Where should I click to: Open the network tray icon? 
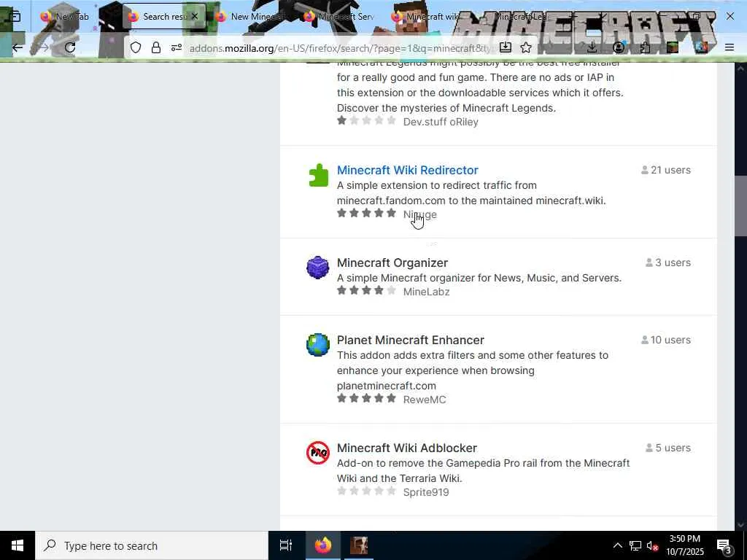635,545
